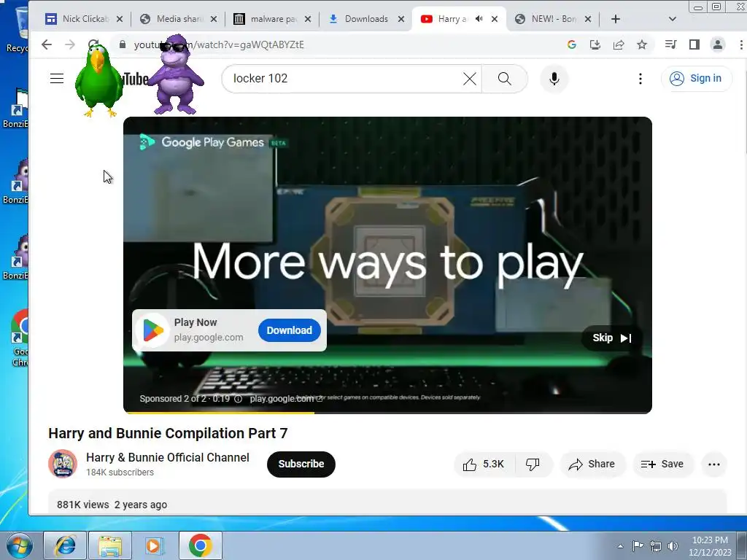Click the Google icon in the address bar
The image size is (747, 560).
pyautogui.click(x=572, y=44)
